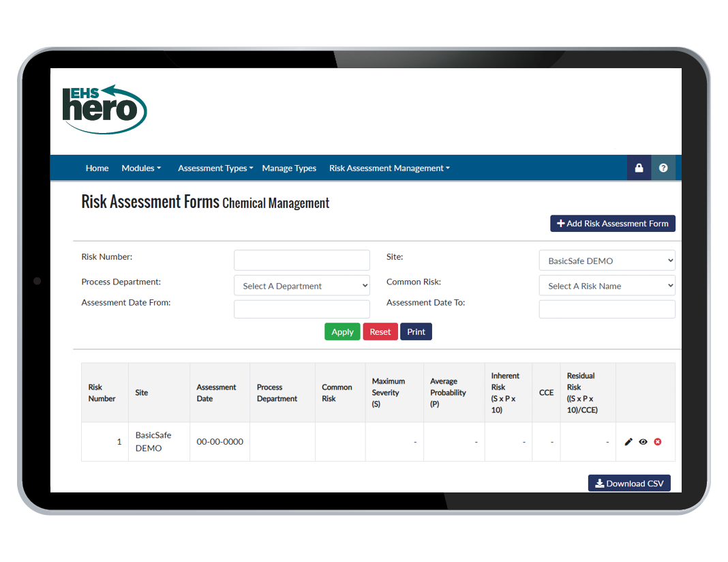Screen dimensions: 728x562
Task: Delete risk 1 with red X icon
Action: [658, 442]
